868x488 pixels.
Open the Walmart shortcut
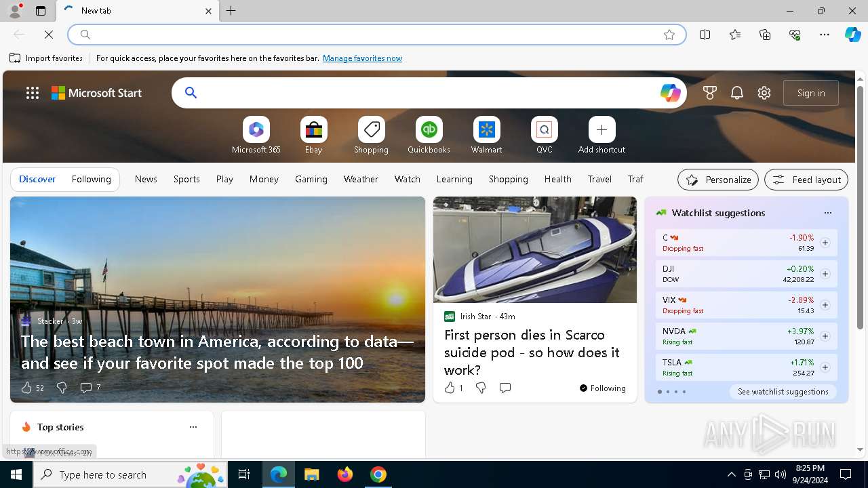point(487,129)
